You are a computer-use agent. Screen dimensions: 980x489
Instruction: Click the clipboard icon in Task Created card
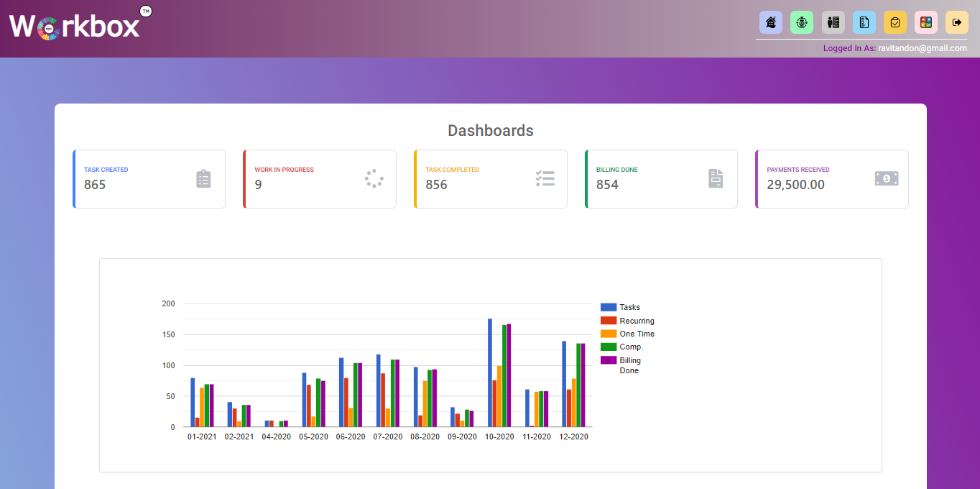(203, 179)
